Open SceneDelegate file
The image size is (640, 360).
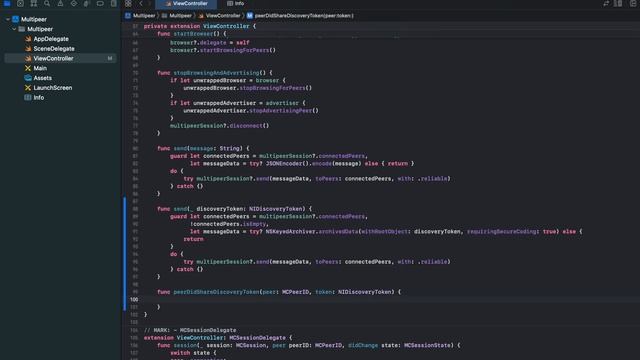tap(54, 49)
